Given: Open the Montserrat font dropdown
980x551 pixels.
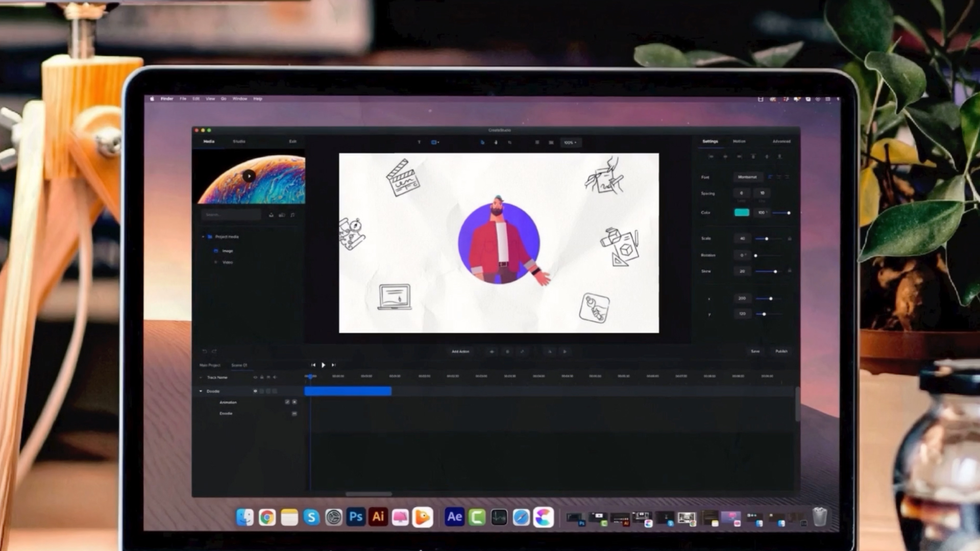Looking at the screenshot, I should click(x=748, y=177).
